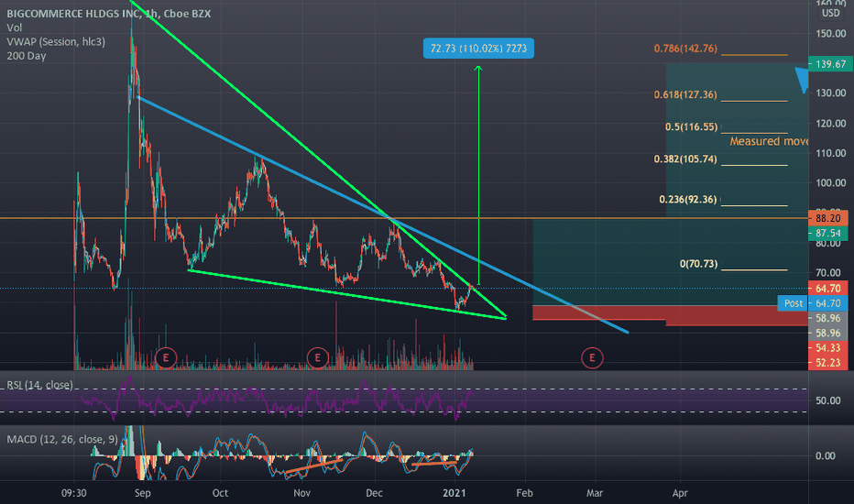Click the Nov label on the time axis

coord(301,493)
